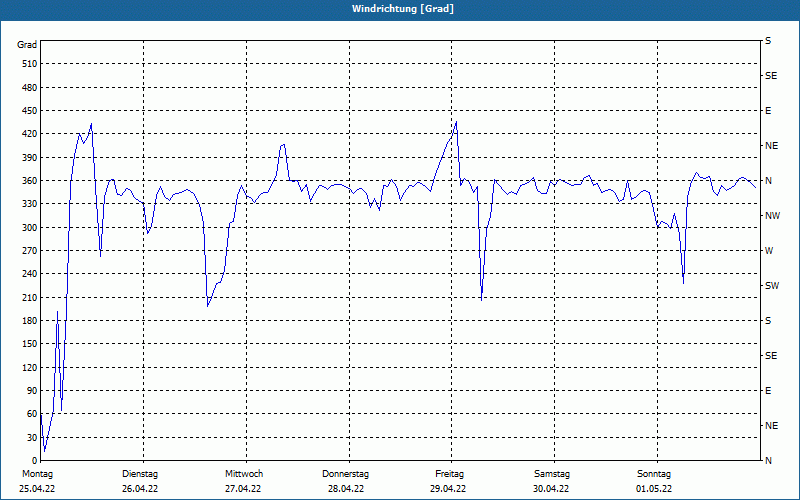Screen dimensions: 800x500
Task: Select the 300 y-axis value
Action: coord(30,228)
